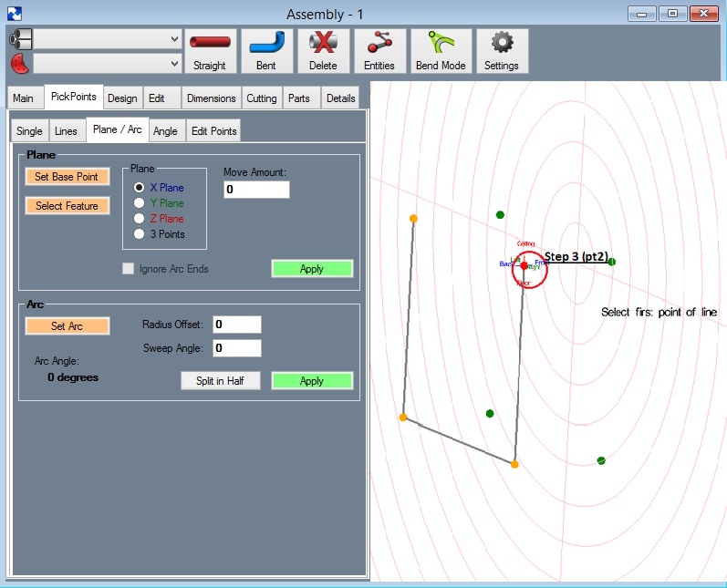The height and width of the screenshot is (588, 727).
Task: Open the Angle sub-tab
Action: tap(165, 131)
